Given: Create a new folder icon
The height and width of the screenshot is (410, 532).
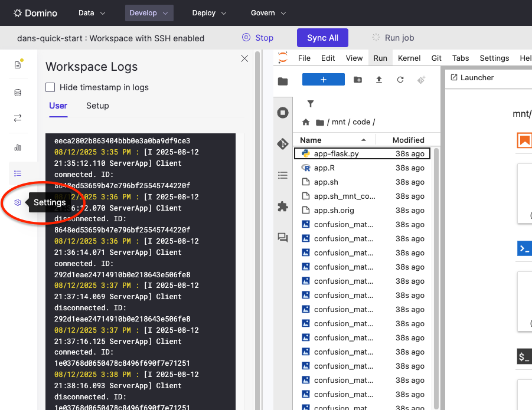Looking at the screenshot, I should (358, 80).
